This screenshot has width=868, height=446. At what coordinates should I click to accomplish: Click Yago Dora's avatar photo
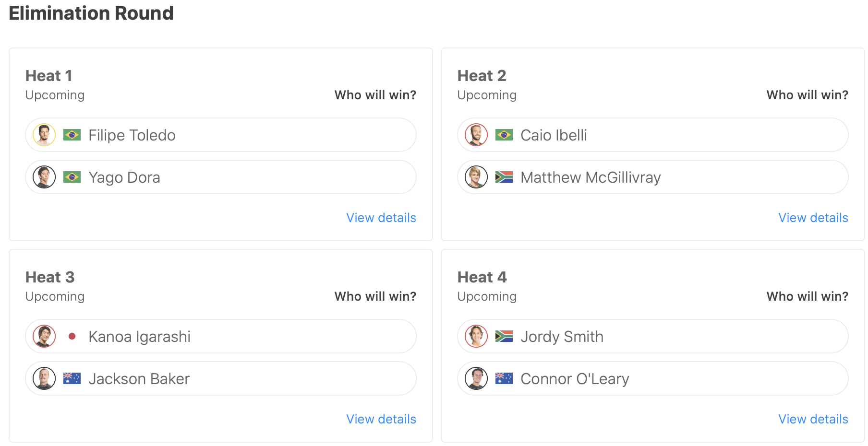44,177
